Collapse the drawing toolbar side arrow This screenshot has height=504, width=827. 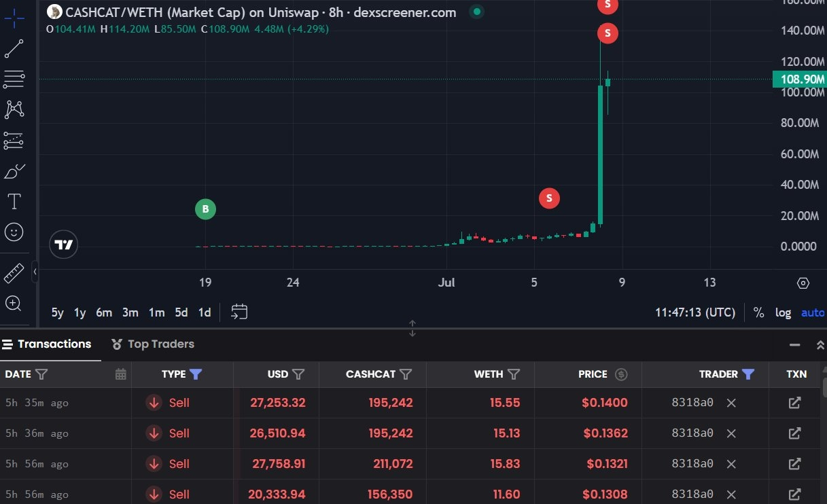(x=35, y=272)
